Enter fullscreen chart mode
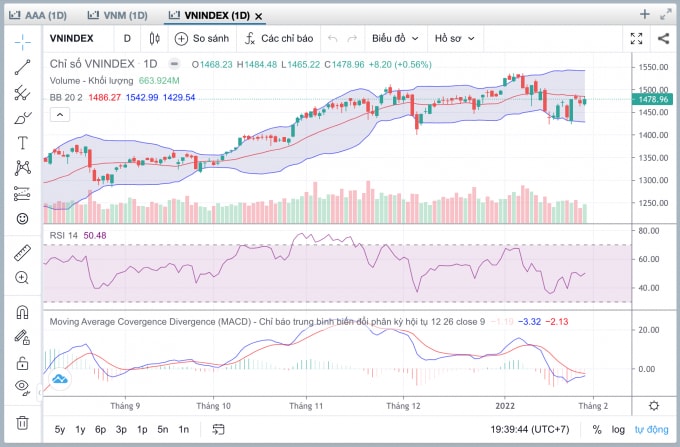Screen dimensions: 680x447 pyautogui.click(x=636, y=39)
